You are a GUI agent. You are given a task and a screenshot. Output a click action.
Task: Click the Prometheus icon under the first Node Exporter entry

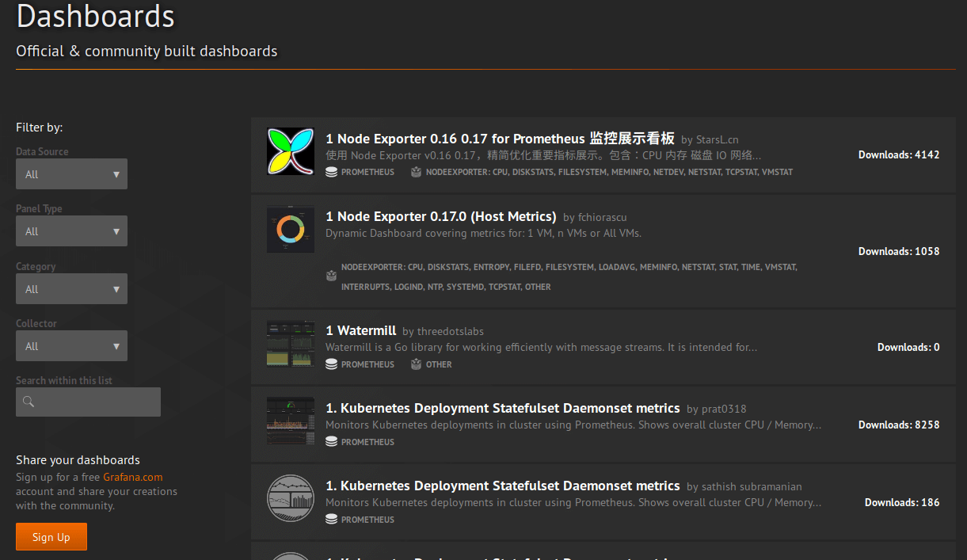(x=332, y=172)
